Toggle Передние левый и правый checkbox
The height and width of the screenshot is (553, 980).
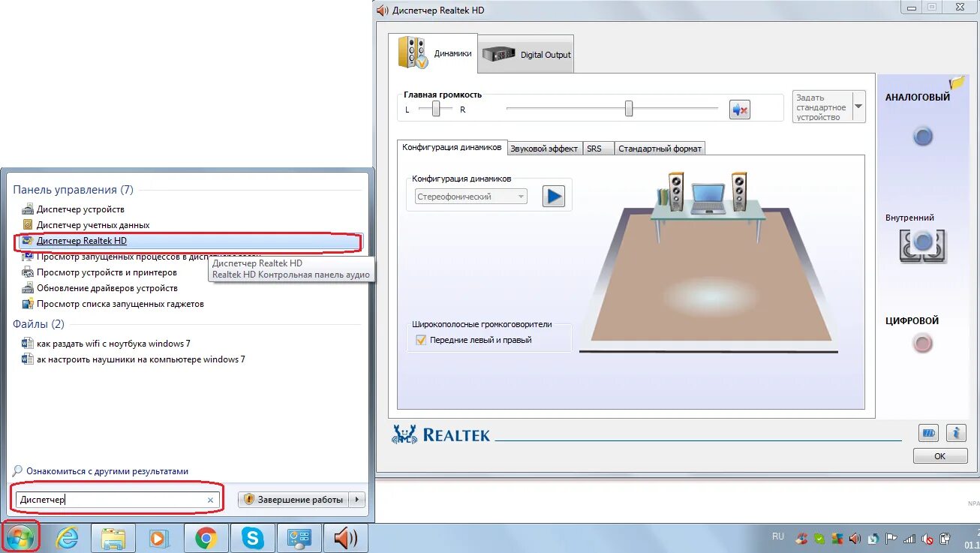click(420, 340)
